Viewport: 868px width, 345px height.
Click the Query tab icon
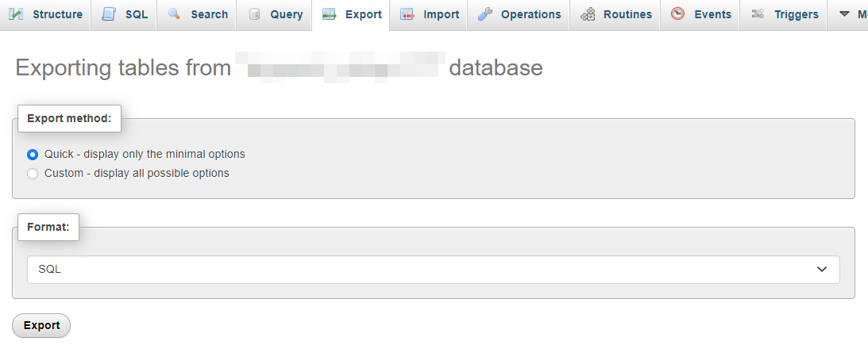pos(255,14)
